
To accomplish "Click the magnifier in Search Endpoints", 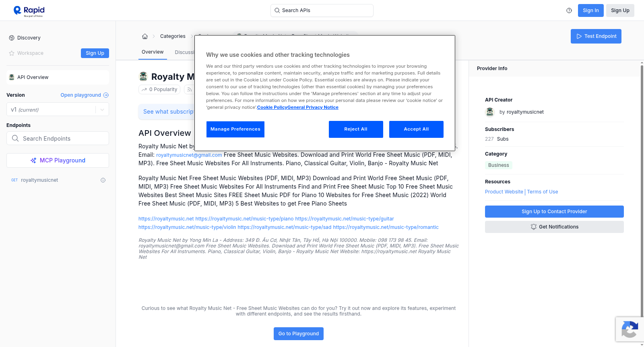I will tap(15, 138).
